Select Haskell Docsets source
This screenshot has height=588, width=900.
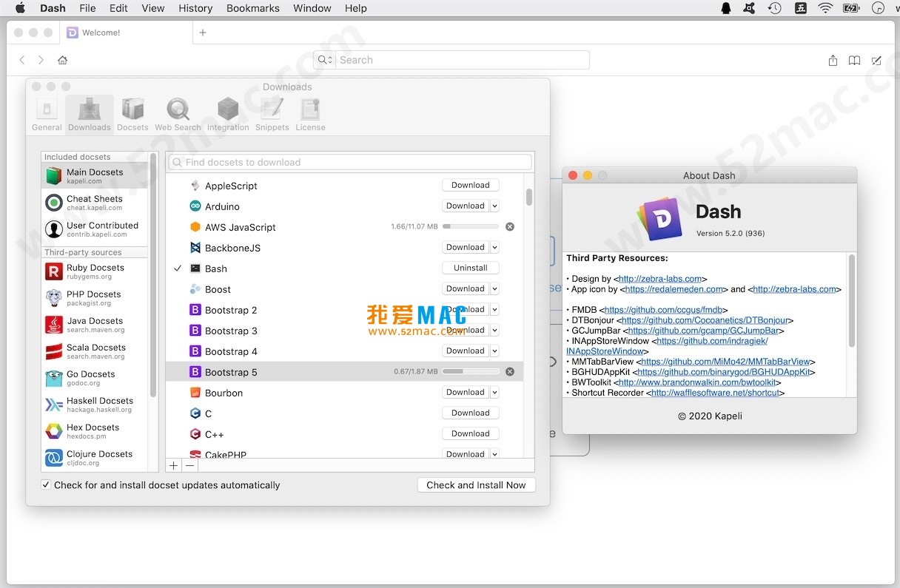pyautogui.click(x=95, y=405)
